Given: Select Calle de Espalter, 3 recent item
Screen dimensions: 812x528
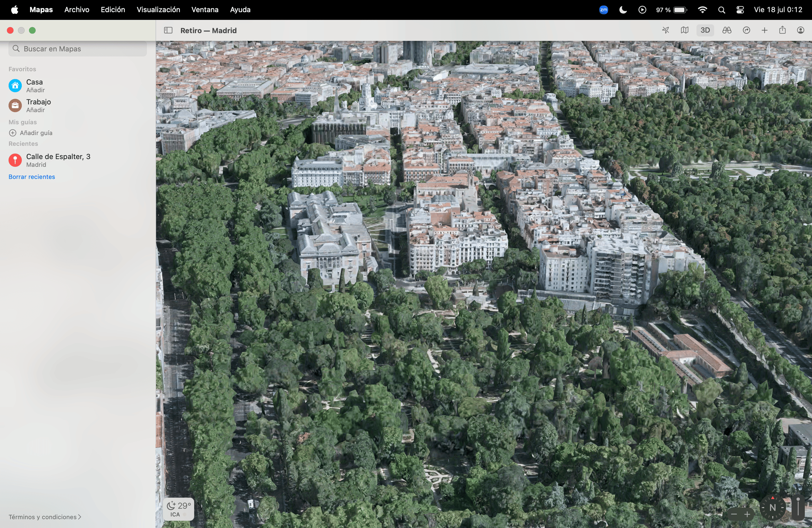Looking at the screenshot, I should 58,160.
